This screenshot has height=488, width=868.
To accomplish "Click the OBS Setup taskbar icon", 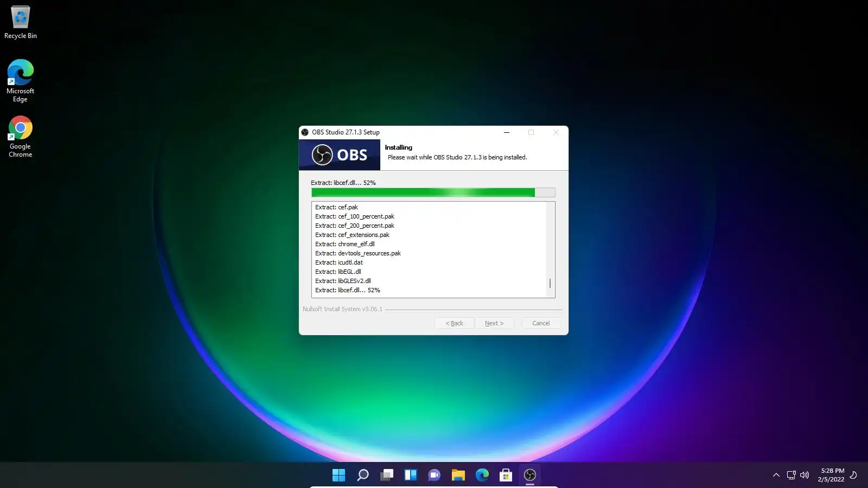I will click(530, 475).
